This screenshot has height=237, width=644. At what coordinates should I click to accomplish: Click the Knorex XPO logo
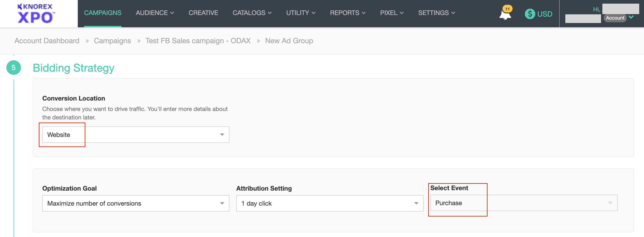click(x=36, y=13)
